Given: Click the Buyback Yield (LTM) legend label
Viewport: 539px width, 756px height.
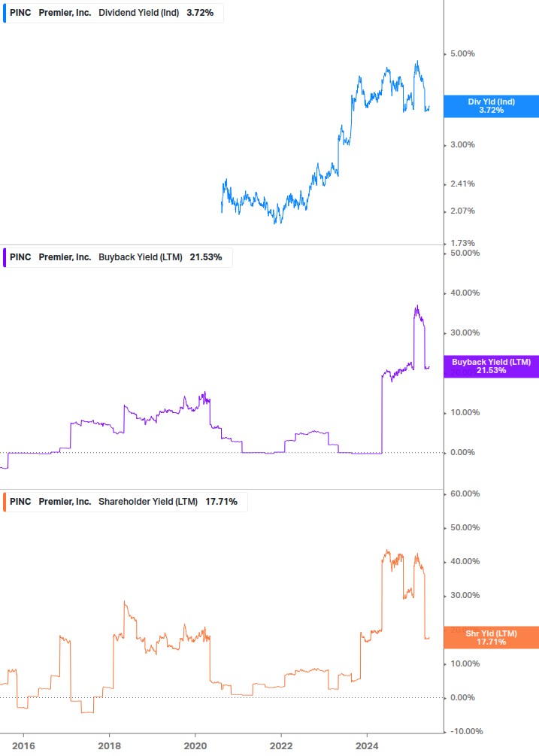Looking at the screenshot, I should coord(140,257).
